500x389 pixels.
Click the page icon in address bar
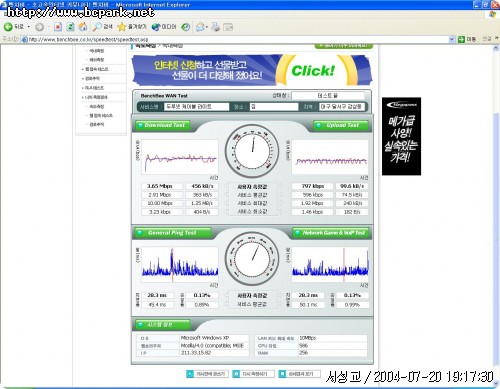click(24, 39)
